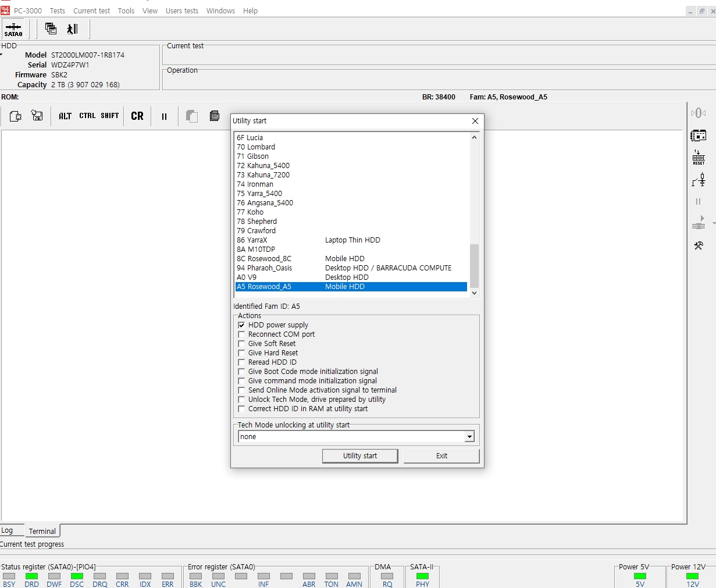Click the power switch circuit icon

(699, 180)
